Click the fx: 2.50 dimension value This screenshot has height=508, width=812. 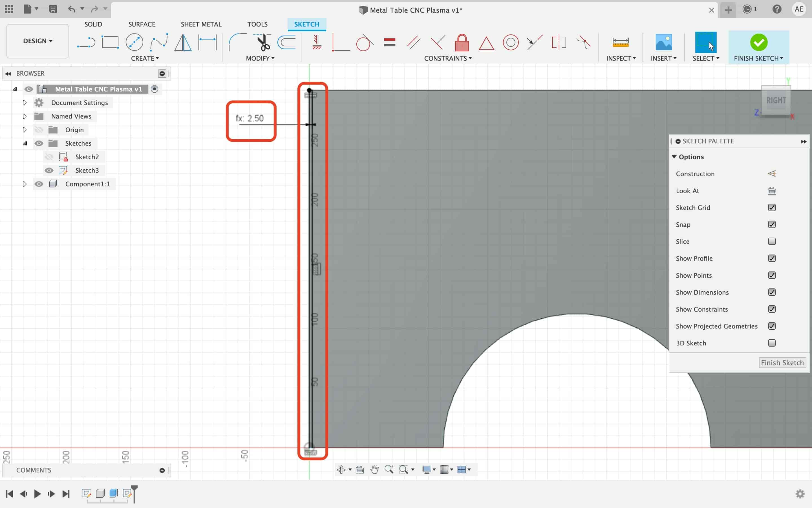(250, 118)
